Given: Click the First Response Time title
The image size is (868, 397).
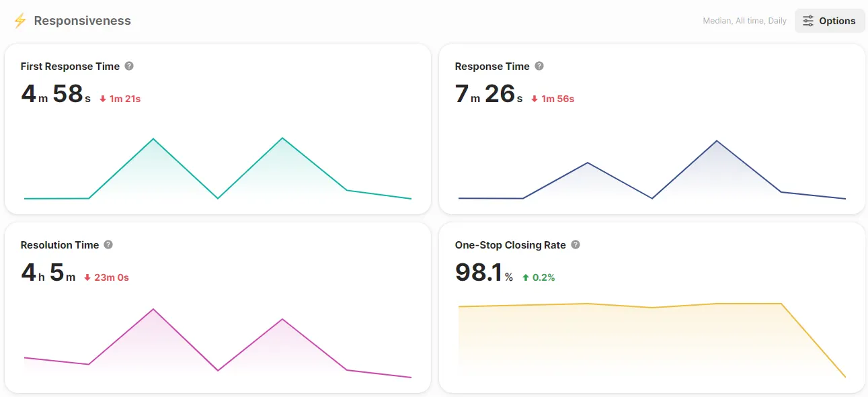Looking at the screenshot, I should pyautogui.click(x=70, y=66).
